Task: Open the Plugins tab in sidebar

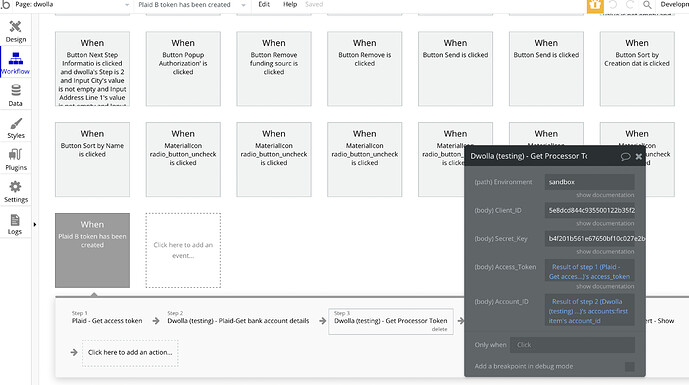Action: tap(16, 160)
